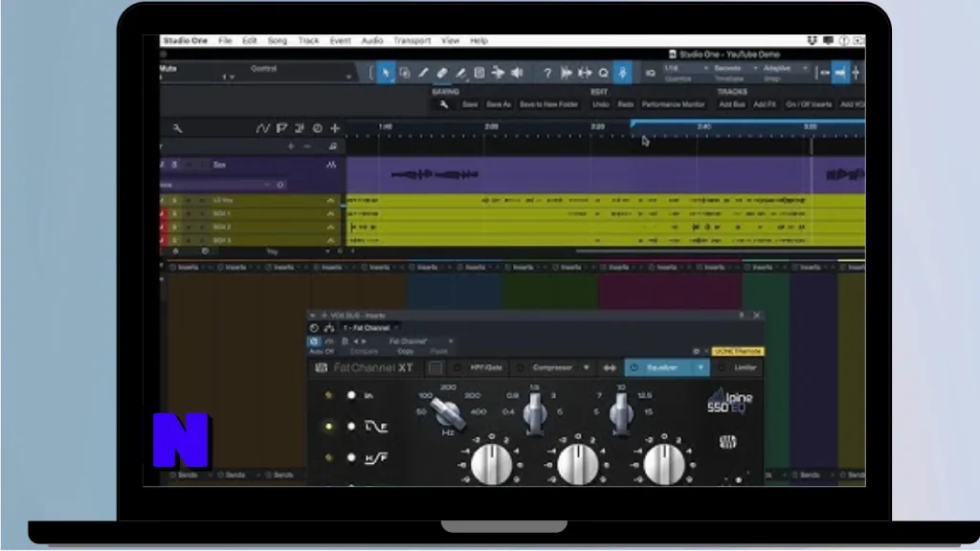Mute the BGV 1 track
The height and width of the screenshot is (551, 980).
click(163, 213)
